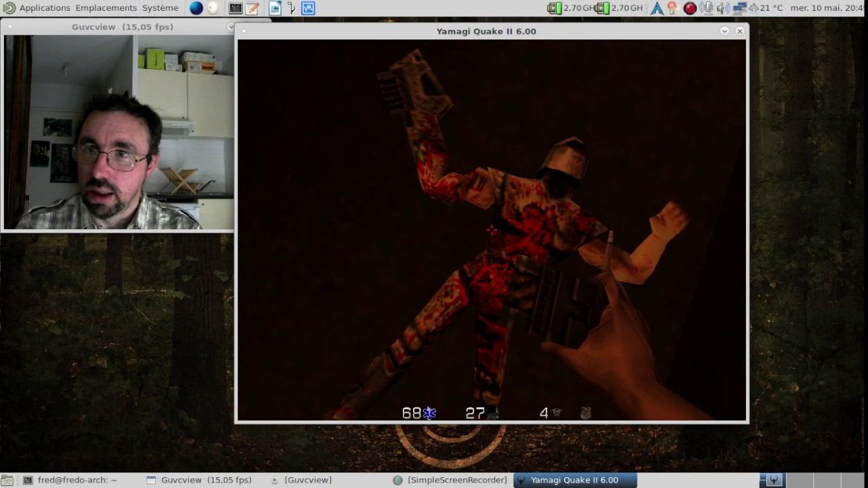868x488 pixels.
Task: Open the network connection tray icon
Action: click(x=740, y=8)
